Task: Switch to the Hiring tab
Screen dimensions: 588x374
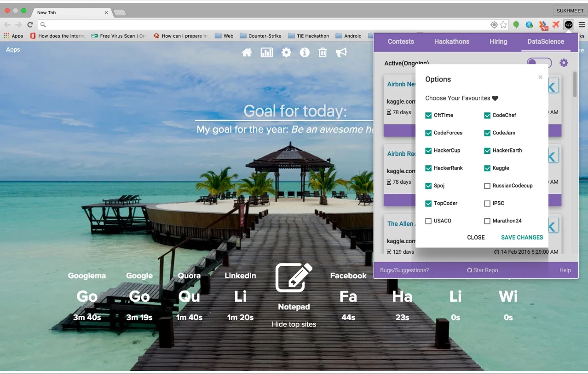Action: pos(498,41)
